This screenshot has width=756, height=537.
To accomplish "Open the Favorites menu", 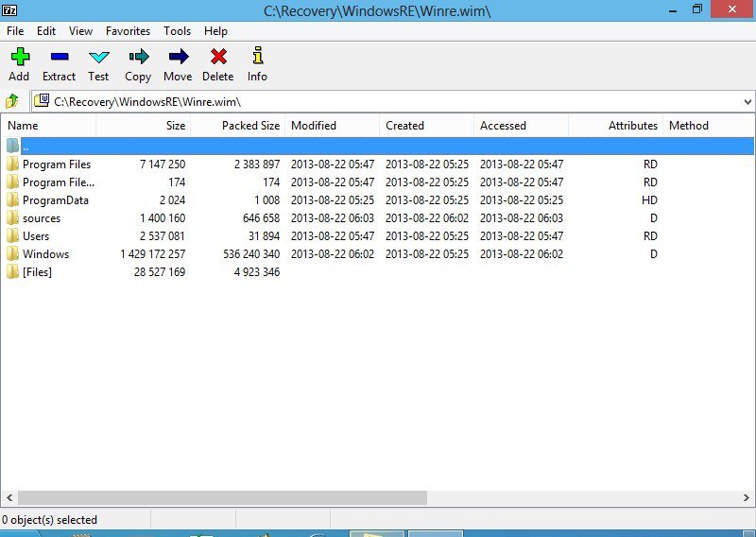I will [128, 31].
